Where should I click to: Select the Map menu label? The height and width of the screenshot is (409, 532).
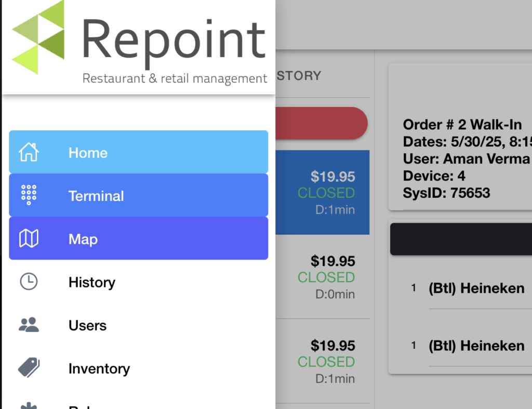83,239
